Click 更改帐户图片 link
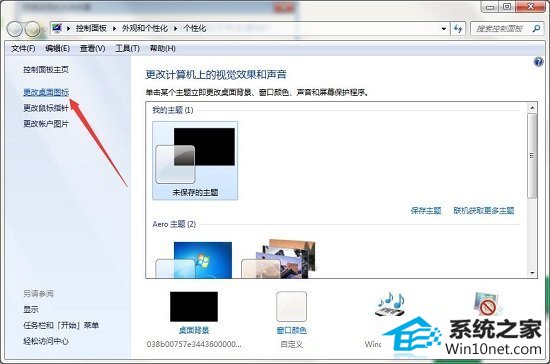This screenshot has width=550, height=364. 46,123
